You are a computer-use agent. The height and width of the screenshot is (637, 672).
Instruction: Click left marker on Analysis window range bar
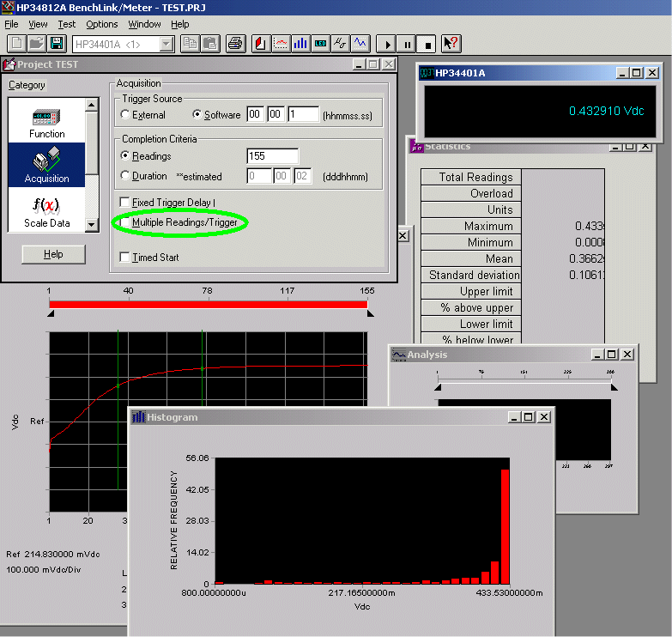coord(438,387)
